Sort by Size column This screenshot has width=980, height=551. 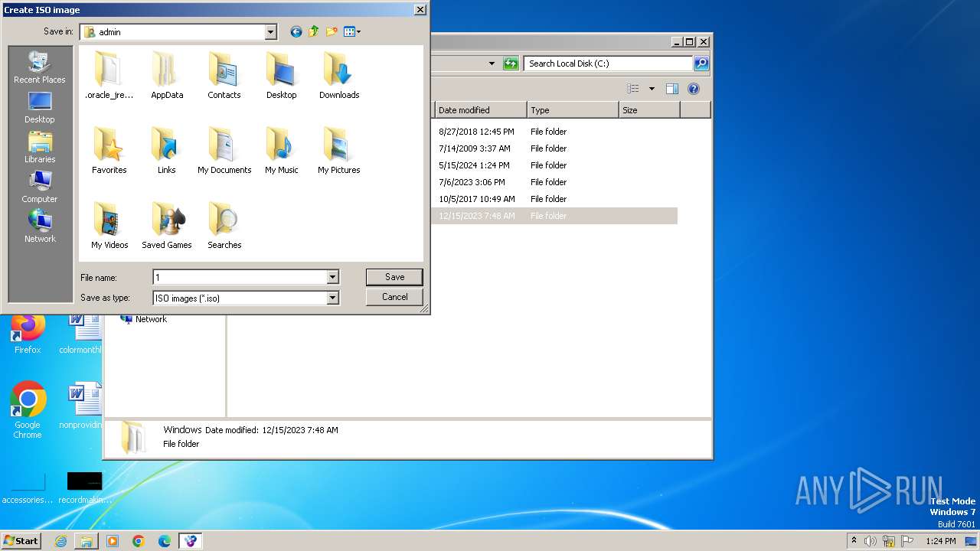649,110
